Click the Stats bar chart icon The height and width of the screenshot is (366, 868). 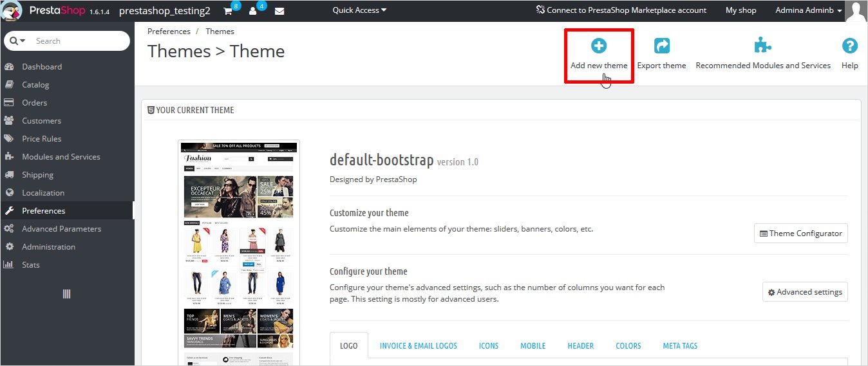(x=9, y=265)
